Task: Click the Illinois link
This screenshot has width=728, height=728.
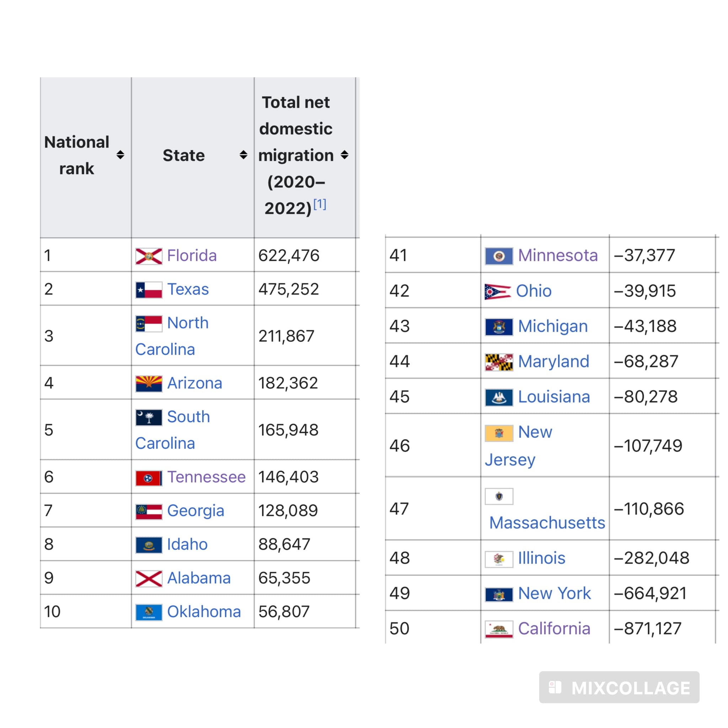Action: tap(541, 558)
